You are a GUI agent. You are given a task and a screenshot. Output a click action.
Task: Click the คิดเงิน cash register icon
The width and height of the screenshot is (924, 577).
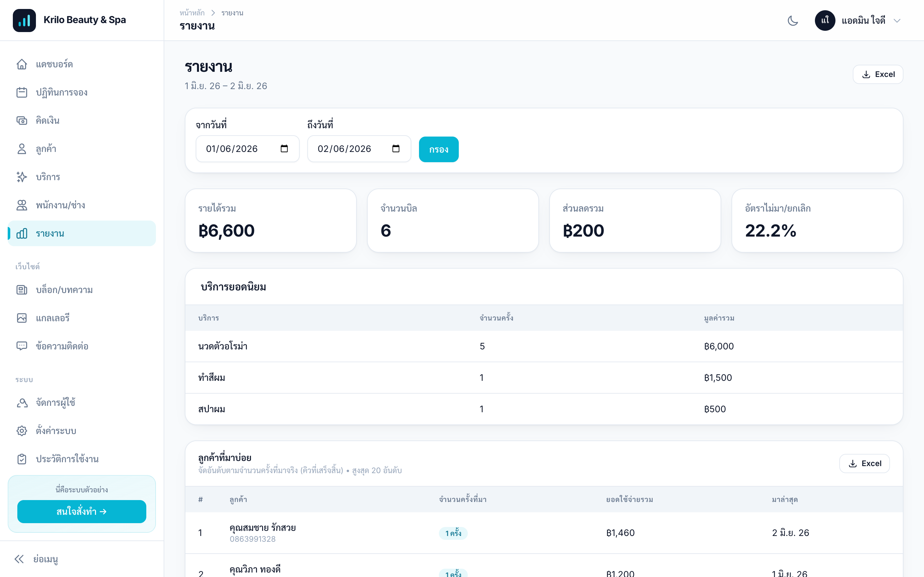click(x=22, y=121)
